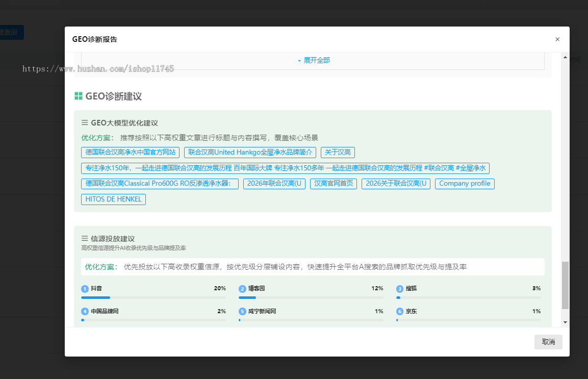588x379 pixels.
Task: Select tag 联合汉高United Hankgo全屋净水品牌简介
Action: pyautogui.click(x=250, y=153)
